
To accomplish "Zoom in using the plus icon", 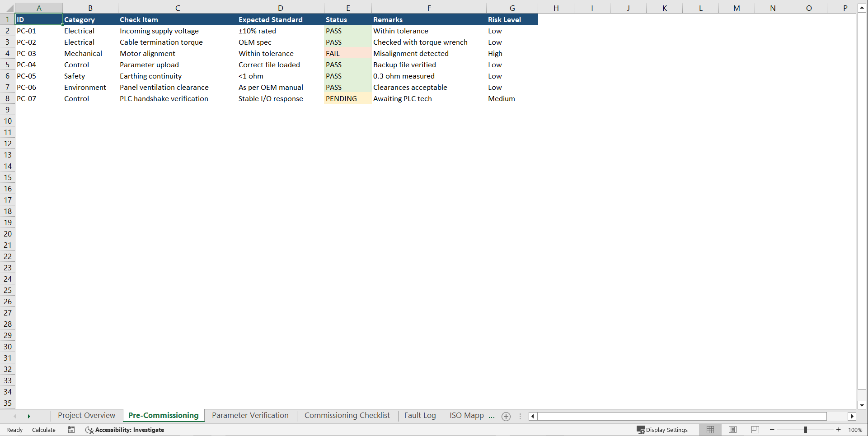I will 838,430.
